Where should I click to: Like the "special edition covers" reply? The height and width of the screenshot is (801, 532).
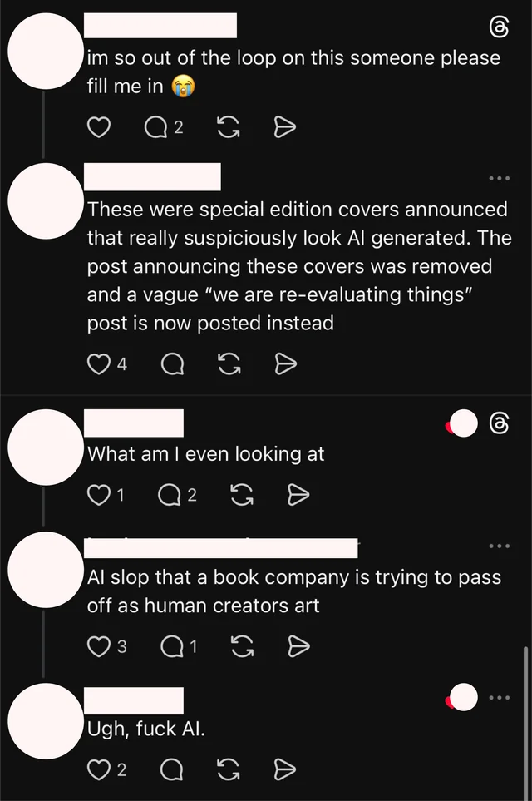coord(99,363)
